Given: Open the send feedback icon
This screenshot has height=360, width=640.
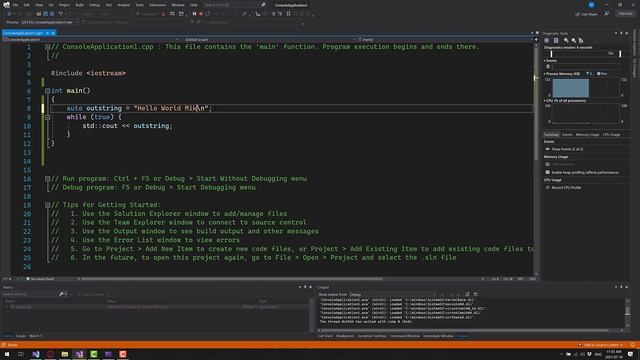Looking at the screenshot, I should (x=607, y=14).
